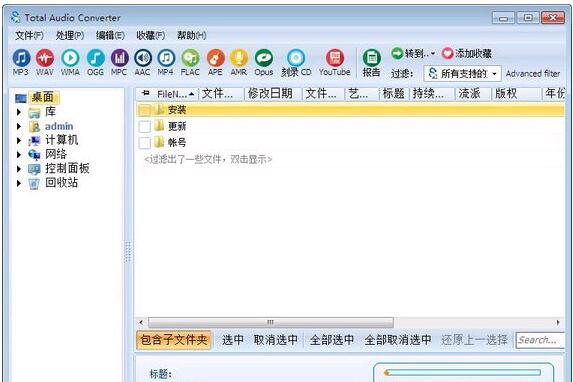Expand the 控制面板 tree node
The width and height of the screenshot is (573, 382).
[19, 169]
